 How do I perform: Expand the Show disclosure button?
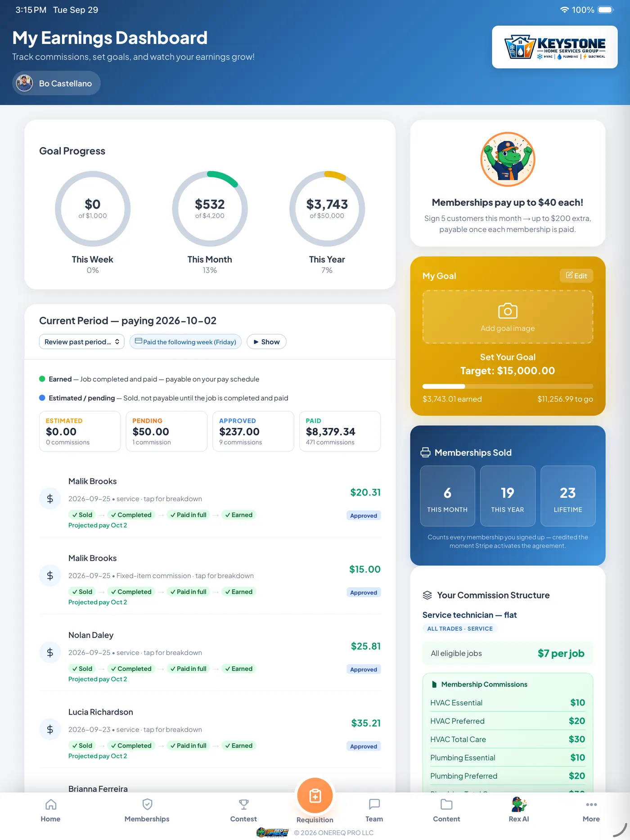(266, 342)
